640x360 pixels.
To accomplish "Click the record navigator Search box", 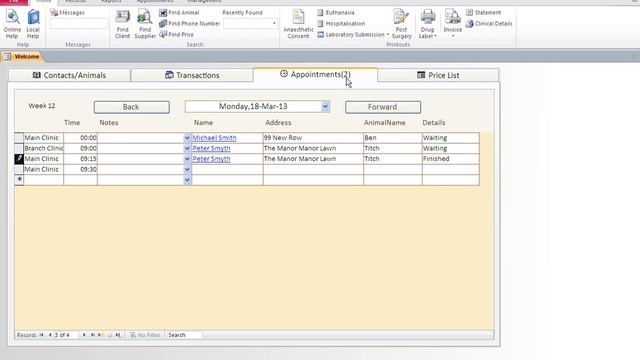I will pos(184,335).
